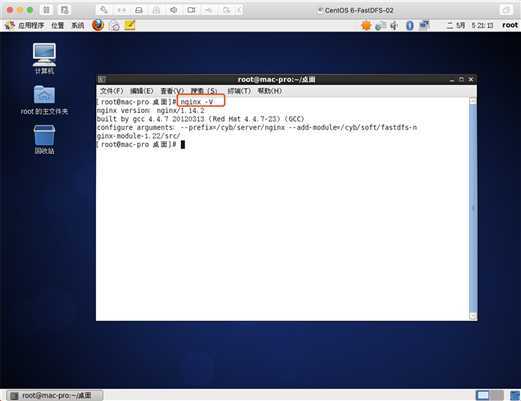Click the 'ginx-module-1.22/src/' output line
The height and width of the screenshot is (401, 521).
point(138,136)
